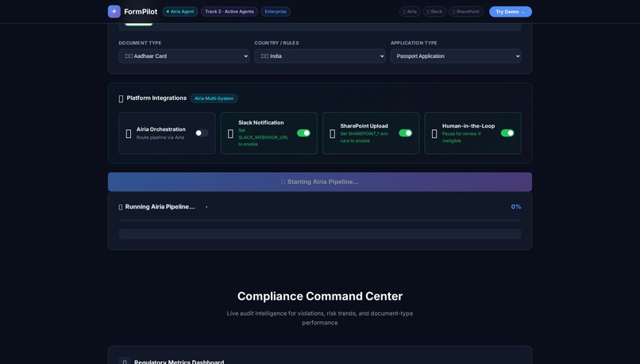Image resolution: width=640 pixels, height=364 pixels.
Task: Click the Airia Multi-System badge
Action: [x=214, y=98]
